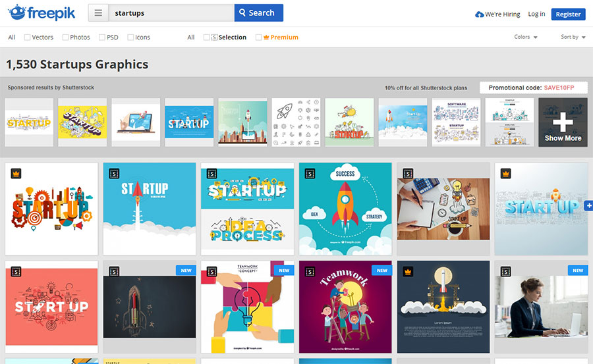Click the Register button
The width and height of the screenshot is (593, 364).
point(568,14)
